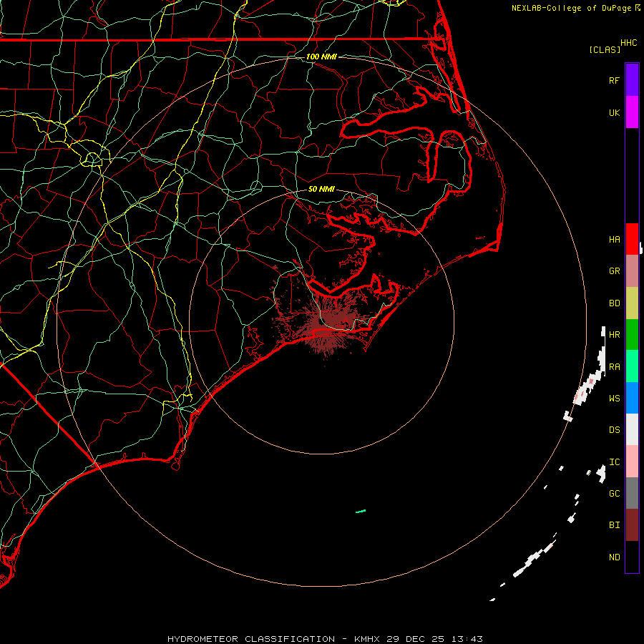Select the BI dark red legend swatch
644x644 pixels.
[x=632, y=525]
